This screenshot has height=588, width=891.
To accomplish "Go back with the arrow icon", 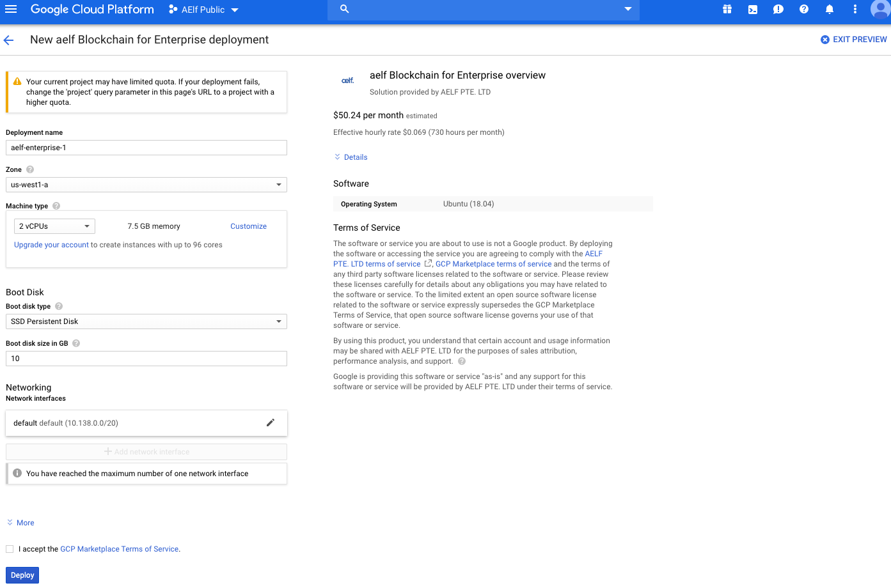I will coord(9,40).
